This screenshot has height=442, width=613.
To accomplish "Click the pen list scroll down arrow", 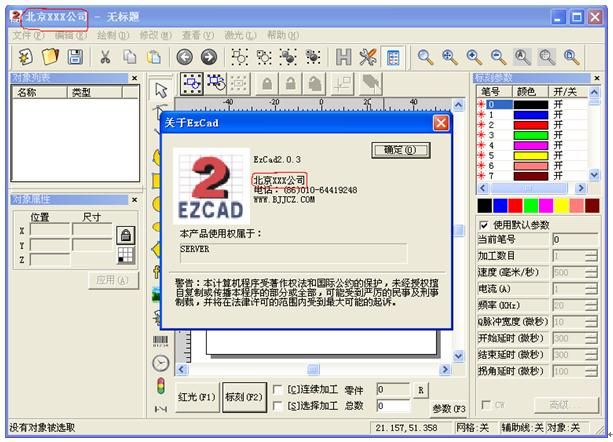I will click(x=594, y=175).
